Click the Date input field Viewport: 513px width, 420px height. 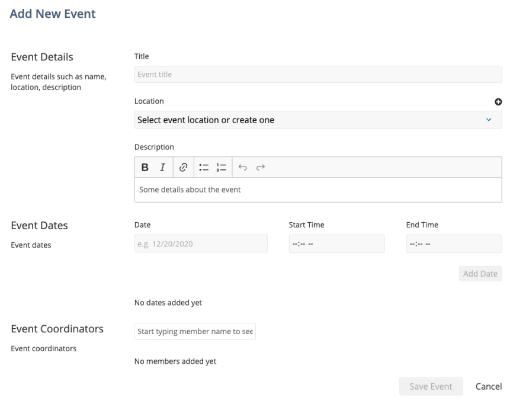pos(201,243)
